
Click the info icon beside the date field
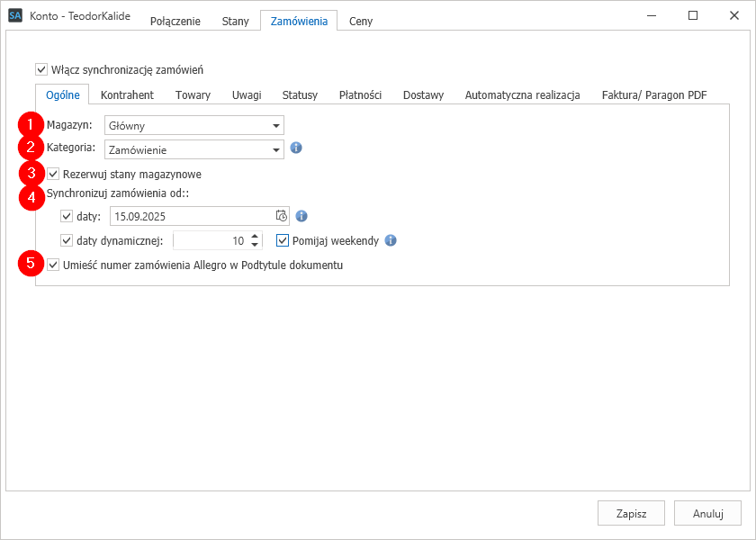tap(301, 215)
